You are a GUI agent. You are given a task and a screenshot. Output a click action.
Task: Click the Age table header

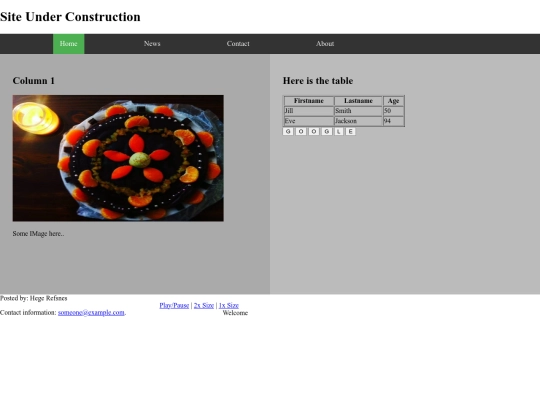393,101
